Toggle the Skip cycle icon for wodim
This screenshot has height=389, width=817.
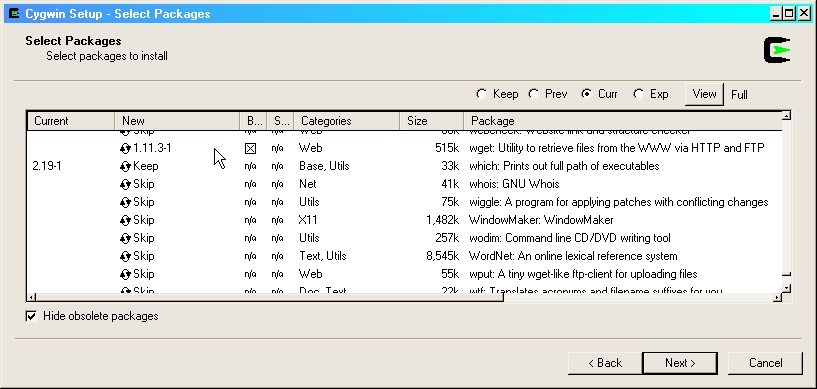tap(125, 239)
